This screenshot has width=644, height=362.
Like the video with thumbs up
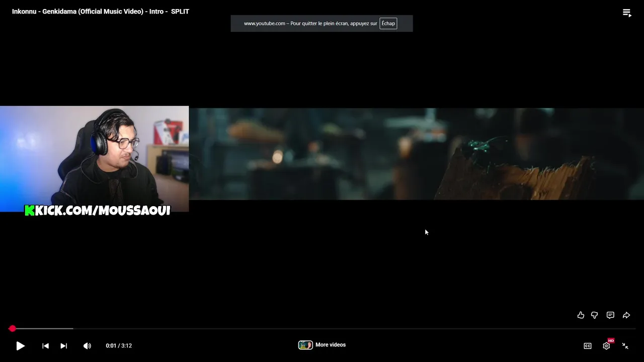point(581,315)
